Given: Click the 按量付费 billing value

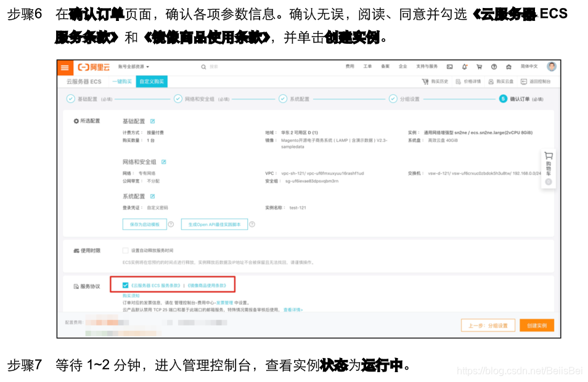Looking at the screenshot, I should point(155,132).
